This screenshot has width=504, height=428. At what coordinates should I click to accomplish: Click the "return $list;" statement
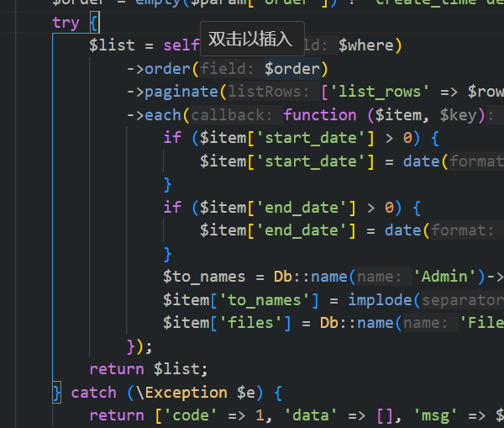(148, 368)
